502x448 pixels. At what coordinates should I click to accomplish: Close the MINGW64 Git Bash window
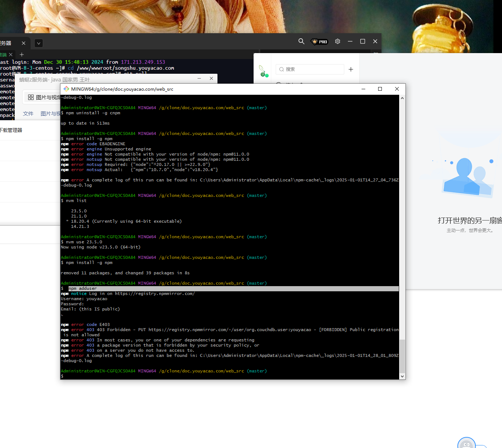397,89
